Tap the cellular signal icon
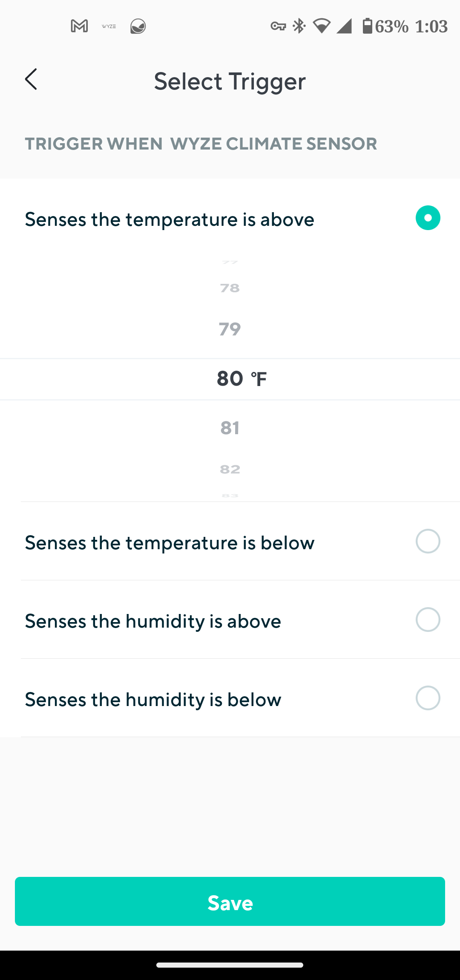This screenshot has height=980, width=460. (x=344, y=26)
